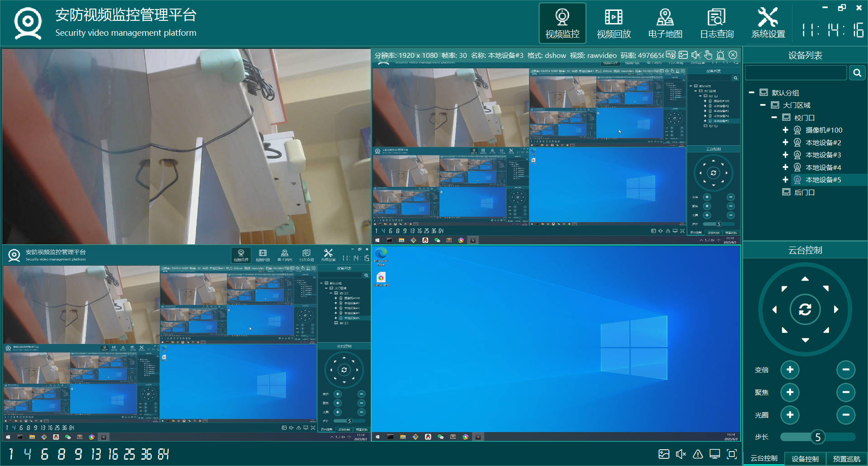
Task: Click the device search magnifier button
Action: click(857, 73)
